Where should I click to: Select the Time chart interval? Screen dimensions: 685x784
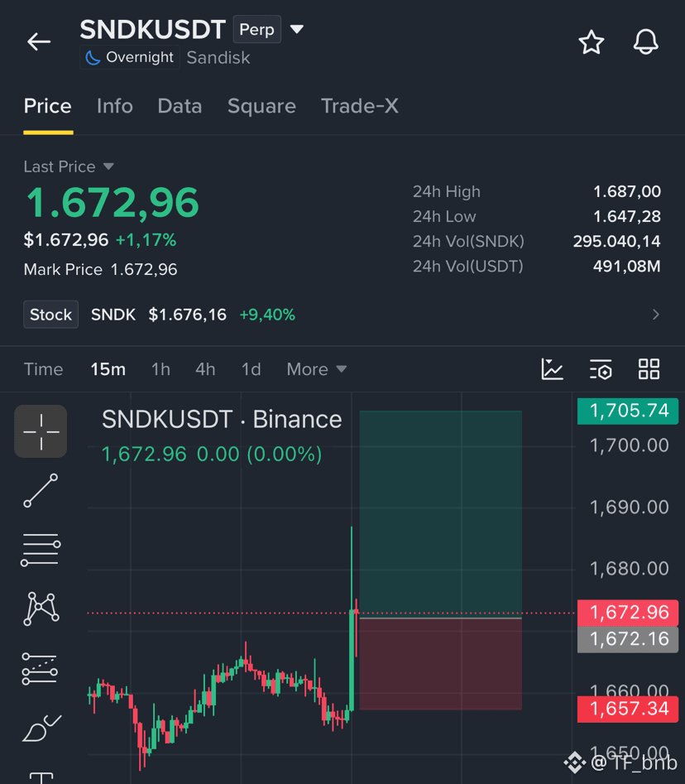coord(44,369)
